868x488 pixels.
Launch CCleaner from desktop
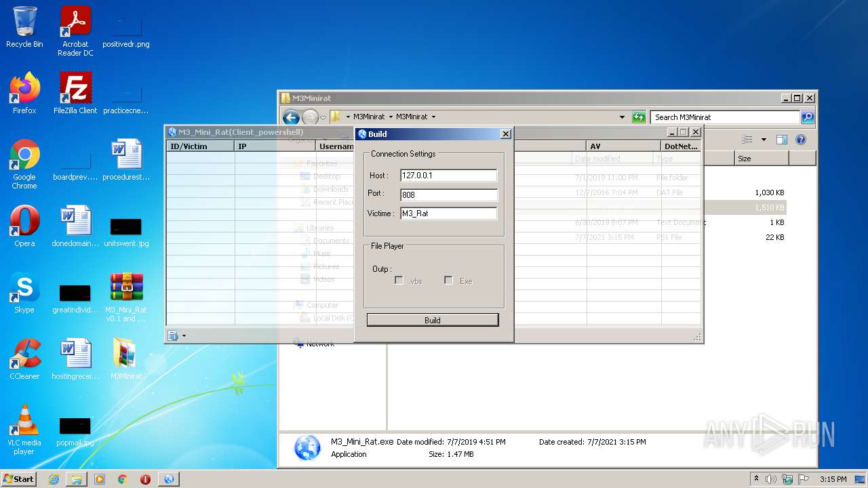point(24,359)
